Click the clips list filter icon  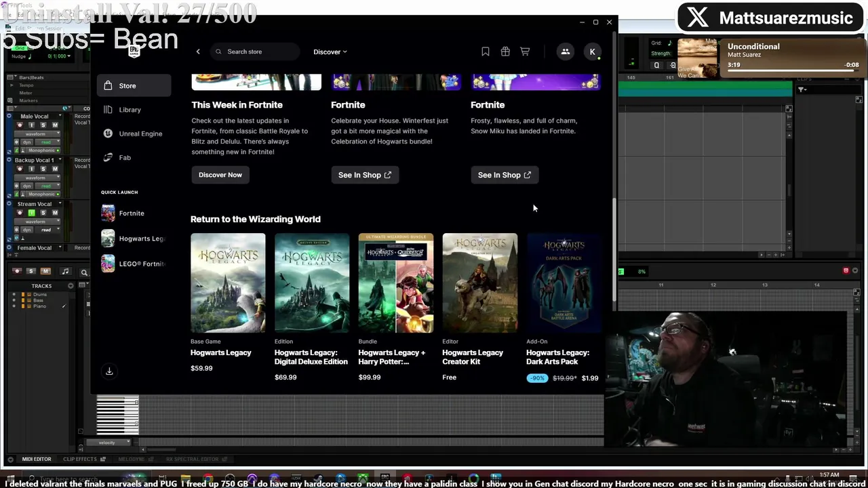click(802, 89)
